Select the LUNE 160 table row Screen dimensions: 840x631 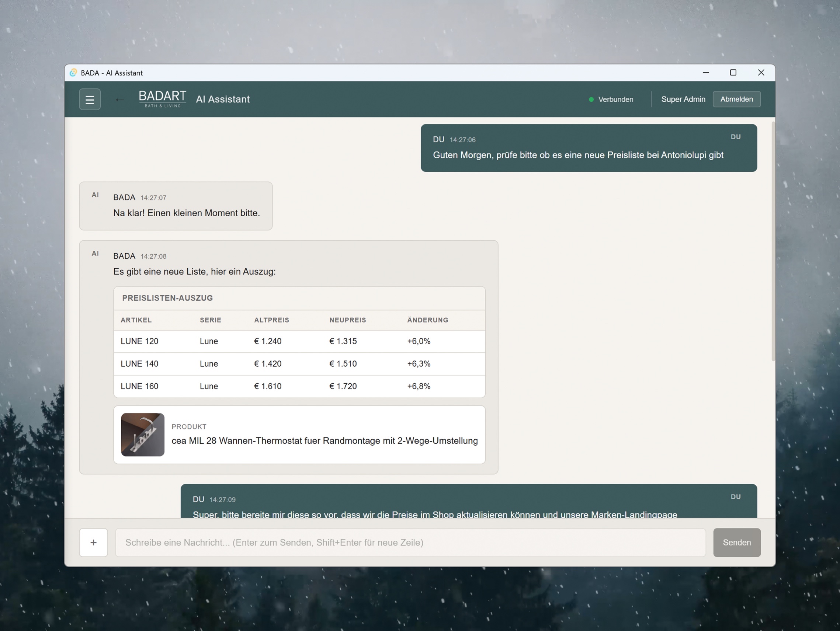(299, 387)
